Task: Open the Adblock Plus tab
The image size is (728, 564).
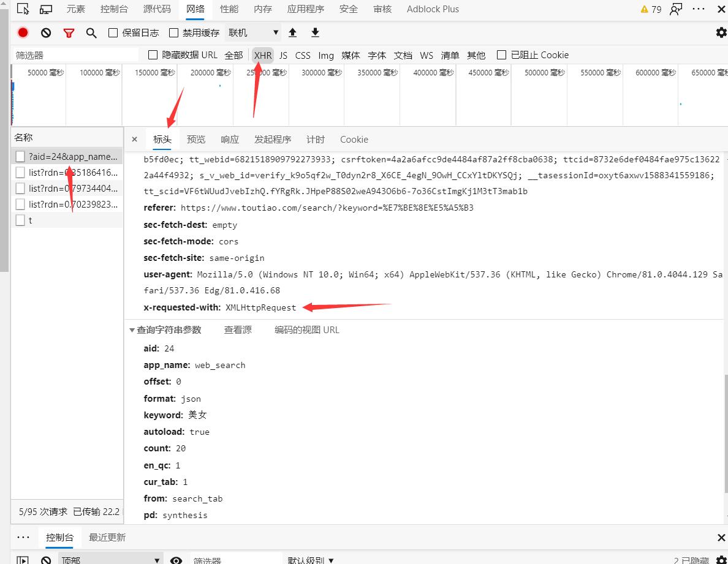Action: coord(433,9)
